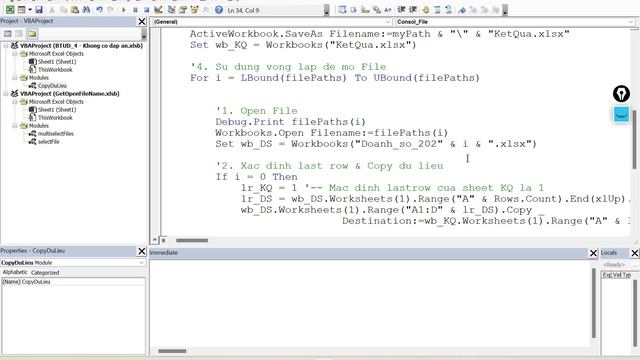Click View Object in Project panel

coord(19,34)
